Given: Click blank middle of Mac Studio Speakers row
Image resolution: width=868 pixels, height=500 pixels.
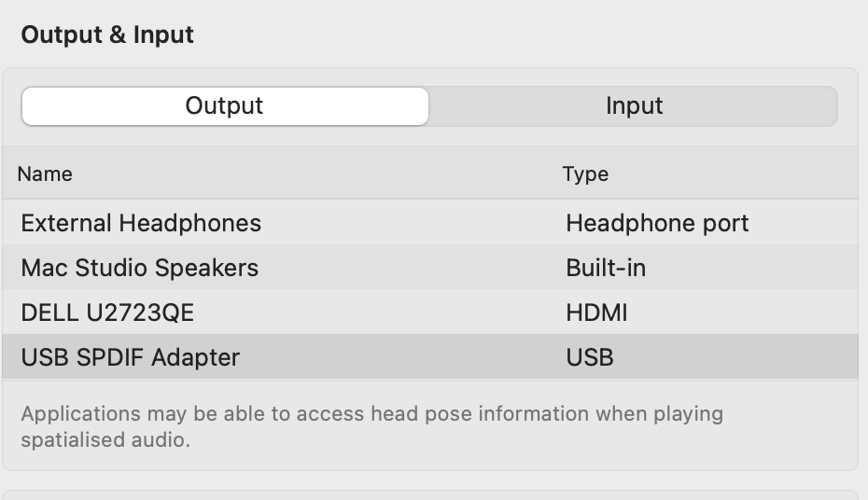Looking at the screenshot, I should (x=411, y=269).
